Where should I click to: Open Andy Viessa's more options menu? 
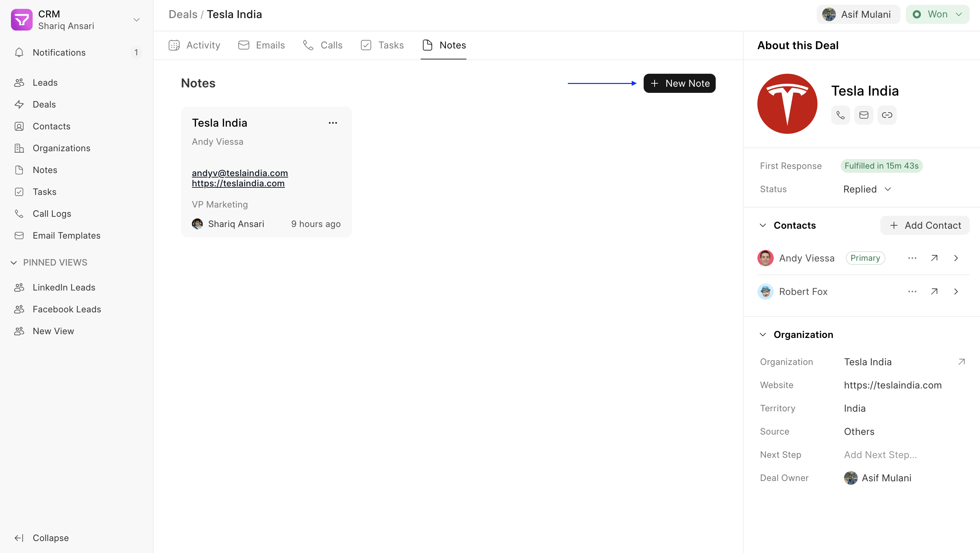click(x=912, y=258)
